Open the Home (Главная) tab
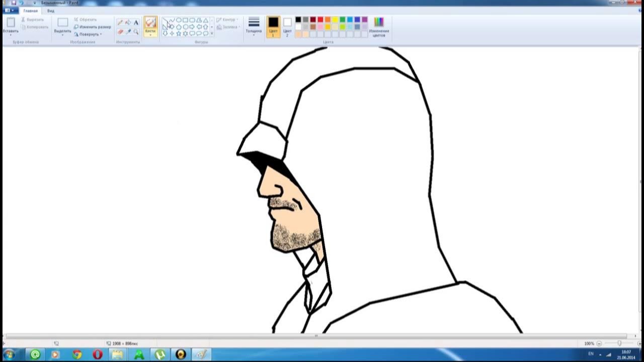This screenshot has width=644, height=362. pyautogui.click(x=30, y=11)
